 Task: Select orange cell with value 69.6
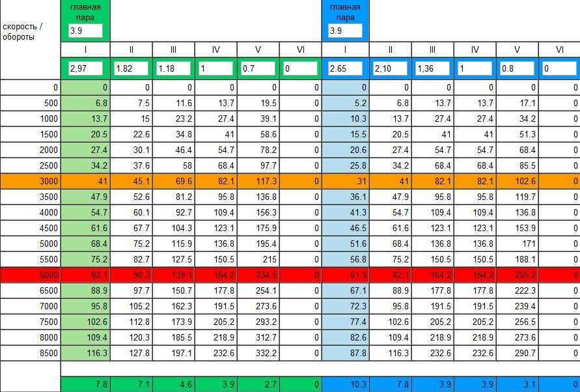point(174,182)
